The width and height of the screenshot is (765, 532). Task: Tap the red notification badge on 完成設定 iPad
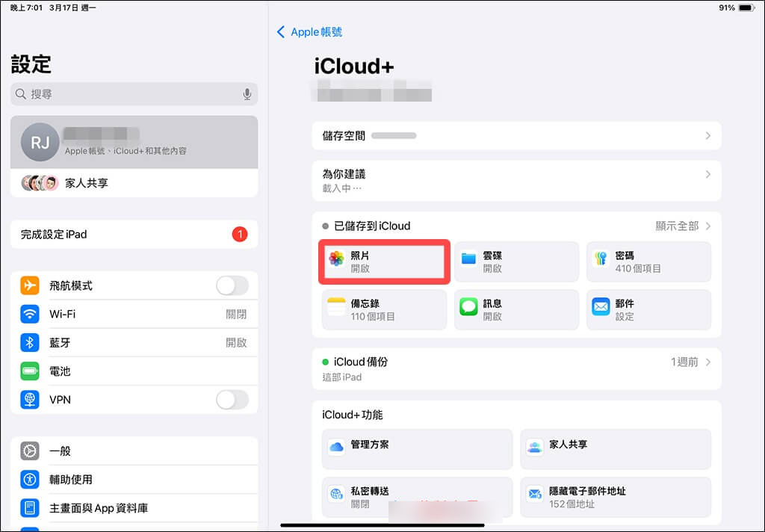[240, 235]
